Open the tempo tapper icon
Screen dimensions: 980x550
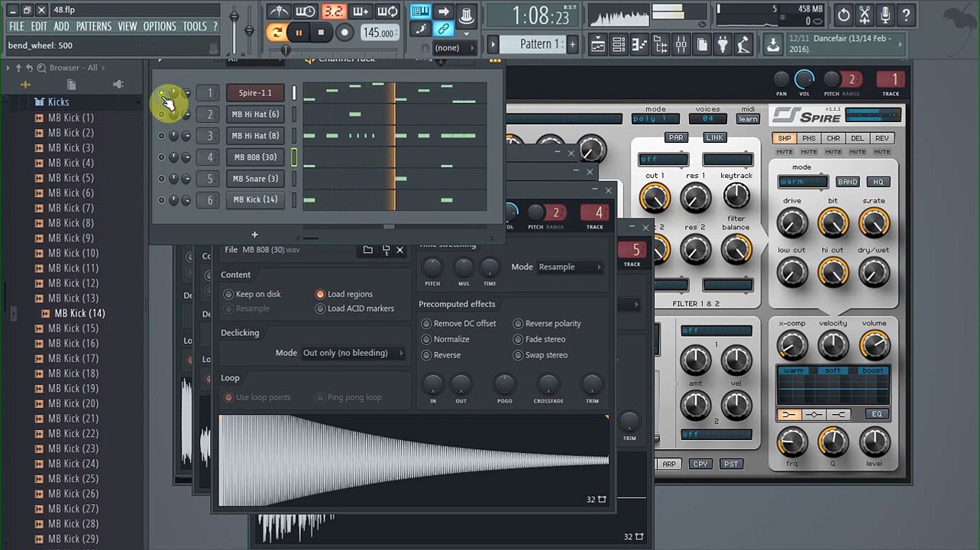[x=743, y=45]
